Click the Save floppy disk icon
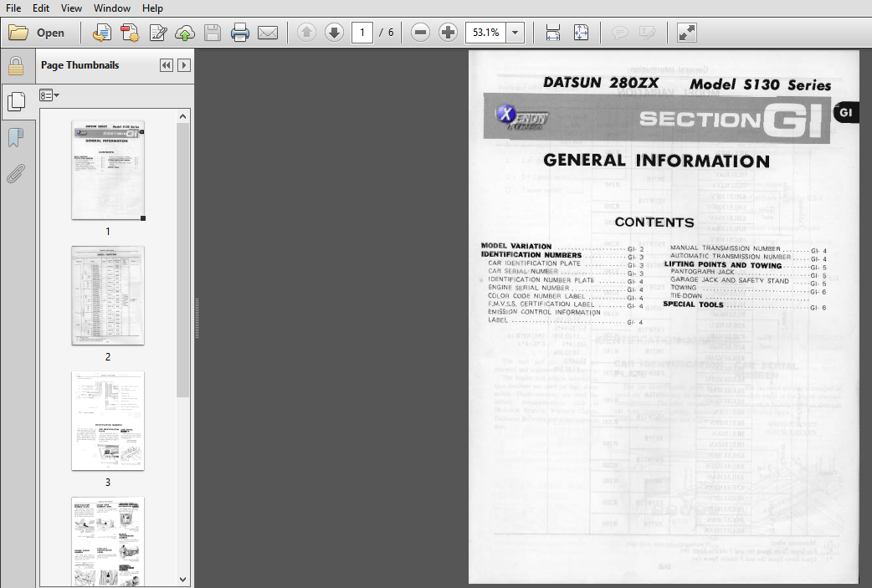This screenshot has width=872, height=588. [x=213, y=33]
